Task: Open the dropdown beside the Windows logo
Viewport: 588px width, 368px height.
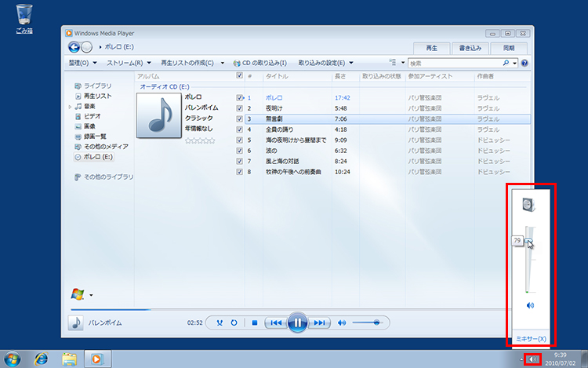Action: pos(91,295)
